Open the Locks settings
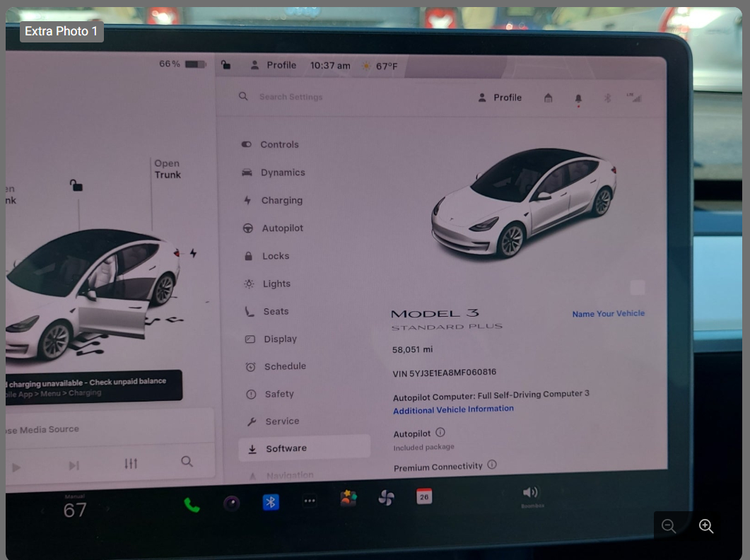The image size is (750, 560). [266, 256]
